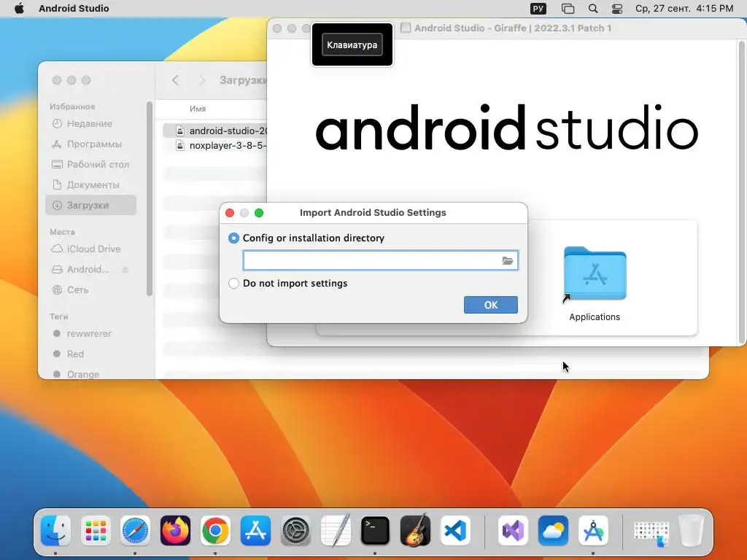747x560 pixels.
Task: Open the Downloads stack in the Dock
Action: 651,532
